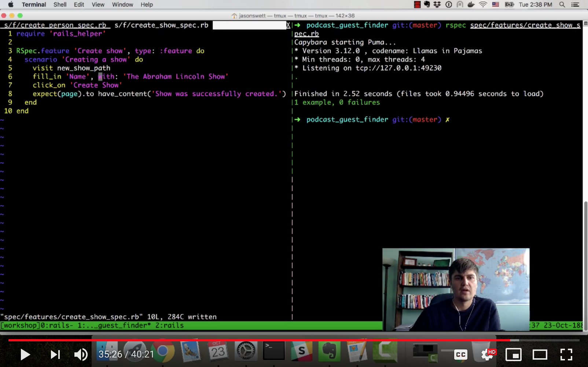Open Evernote elephant in the Dock
This screenshot has height=367, width=588.
tap(329, 352)
